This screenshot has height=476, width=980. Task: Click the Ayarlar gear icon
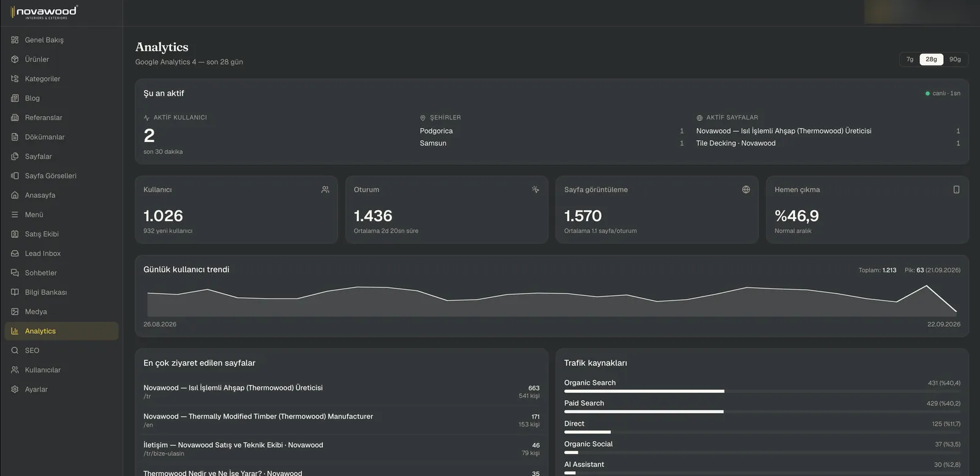[x=15, y=390]
